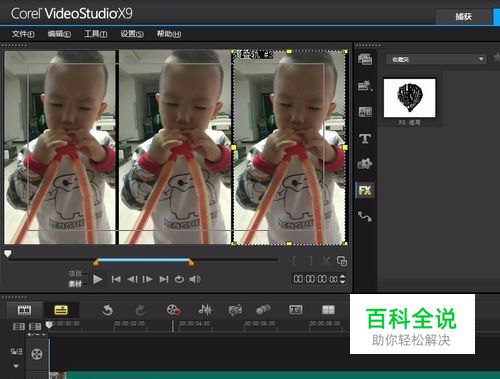Open the Record/Capture Option tool

click(173, 310)
